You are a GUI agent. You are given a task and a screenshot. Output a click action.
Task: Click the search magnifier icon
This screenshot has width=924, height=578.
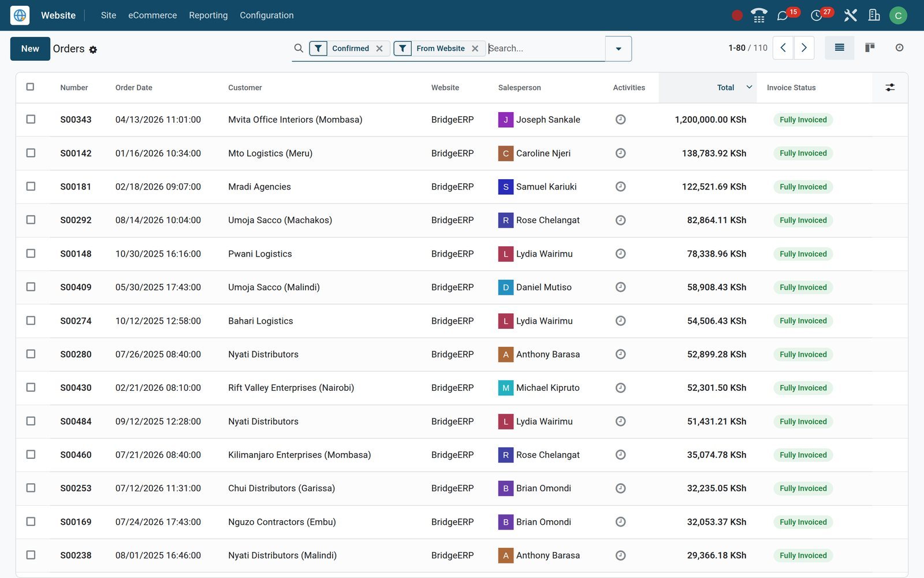coord(299,48)
